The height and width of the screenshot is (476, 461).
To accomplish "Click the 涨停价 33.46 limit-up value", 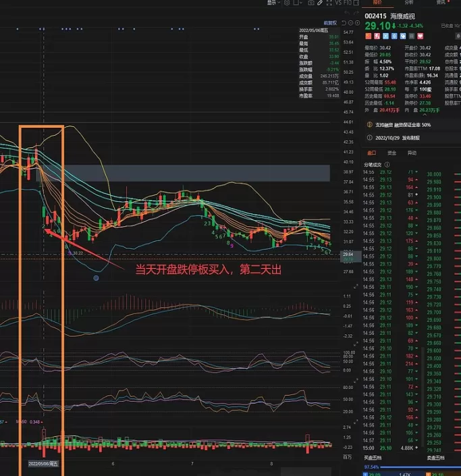I will click(x=425, y=96).
